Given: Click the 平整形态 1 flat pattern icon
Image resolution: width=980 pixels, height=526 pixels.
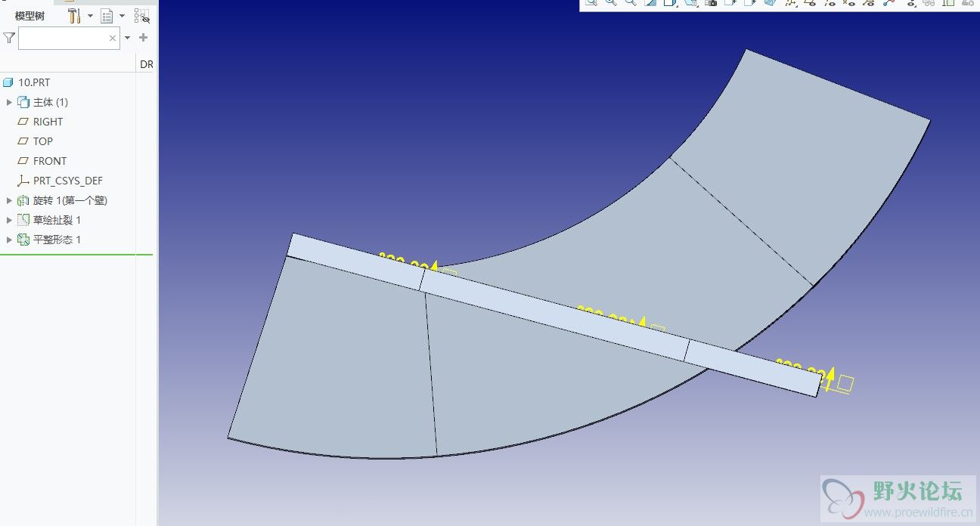Looking at the screenshot, I should (23, 240).
